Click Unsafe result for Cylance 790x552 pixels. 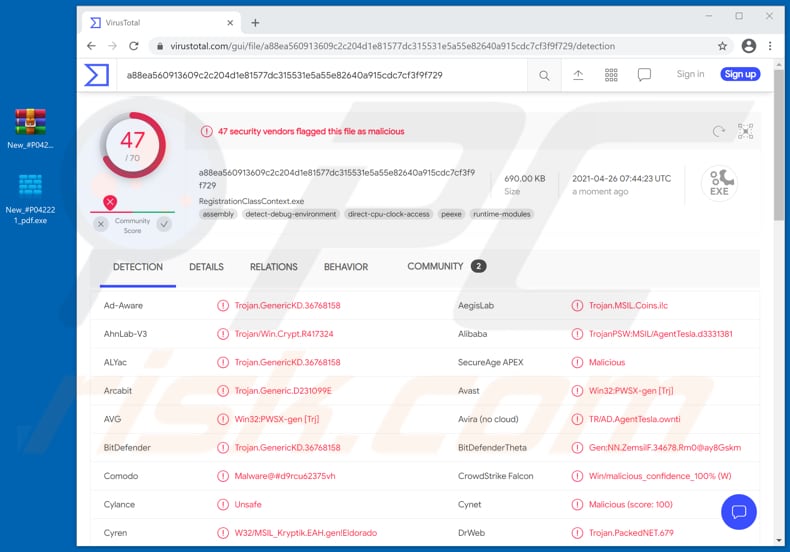tap(248, 504)
